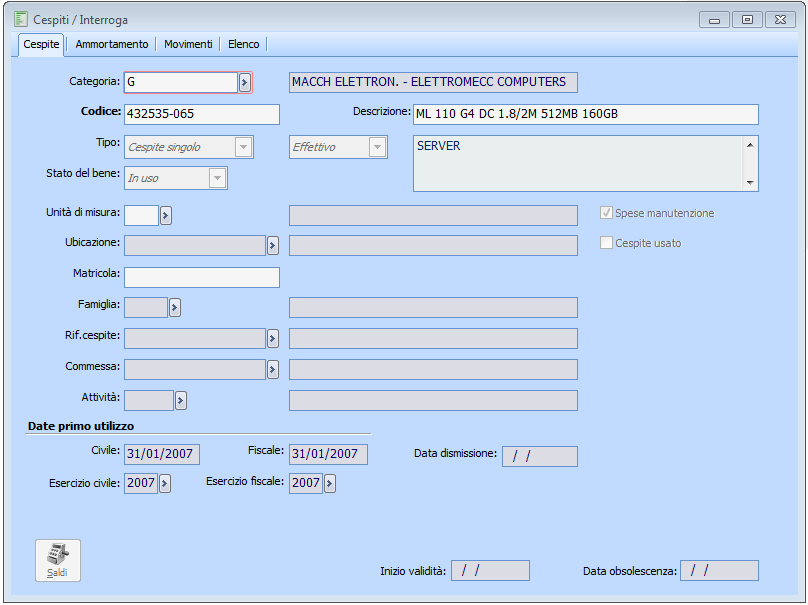Click the Descrizione input field

(586, 114)
